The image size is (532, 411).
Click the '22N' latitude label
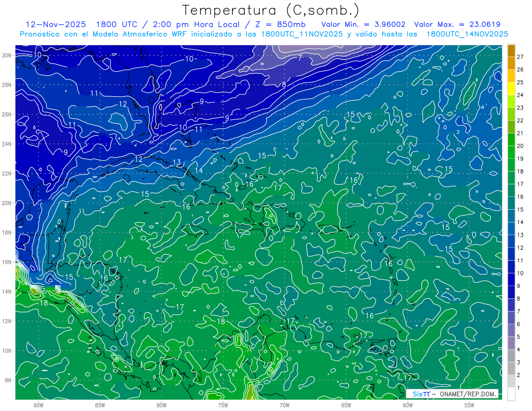point(7,173)
